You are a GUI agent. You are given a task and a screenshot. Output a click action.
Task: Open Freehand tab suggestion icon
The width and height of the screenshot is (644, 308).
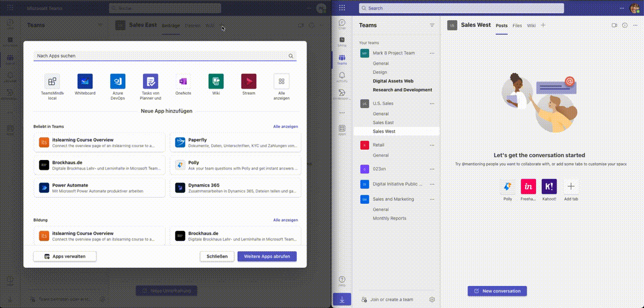[x=528, y=187]
